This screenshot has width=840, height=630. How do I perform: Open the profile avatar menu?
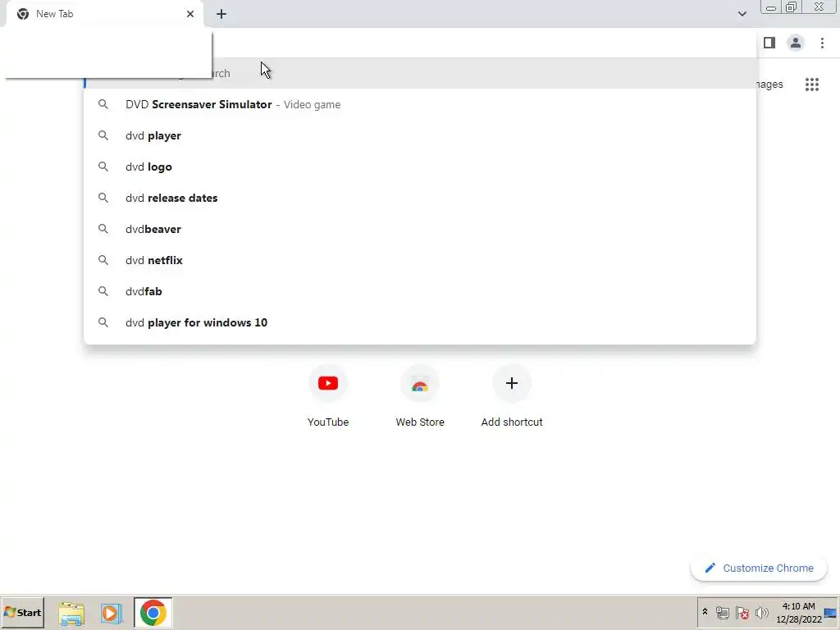coord(796,43)
